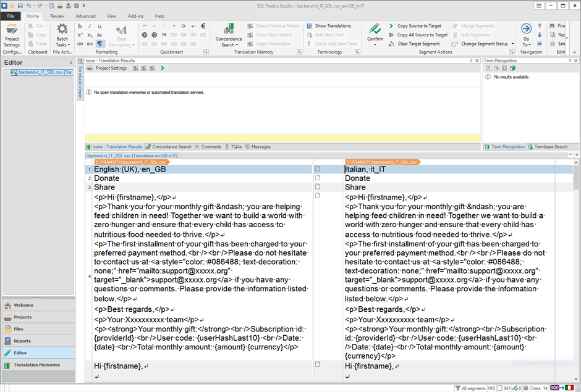Click Copy All Source to Target
Image resolution: width=581 pixels, height=392 pixels.
pos(418,35)
